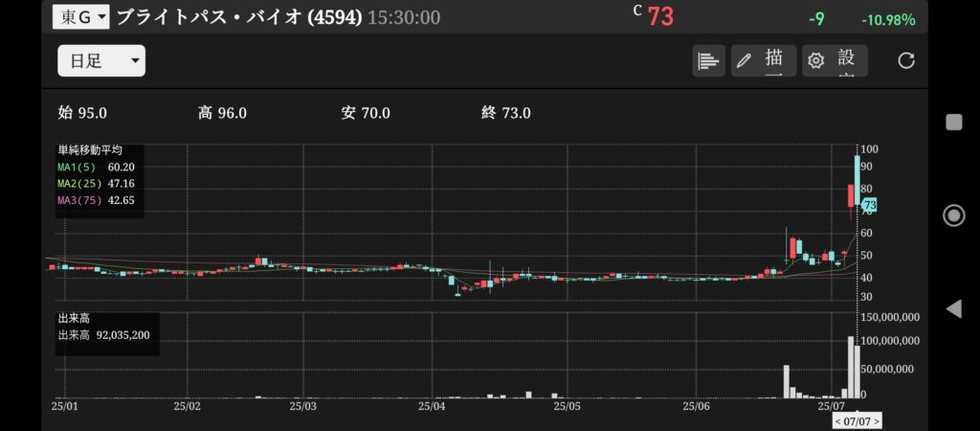Viewport: 980px width, 431px height.
Task: Click the 出来高 92,035,200 volume value
Action: [x=103, y=335]
